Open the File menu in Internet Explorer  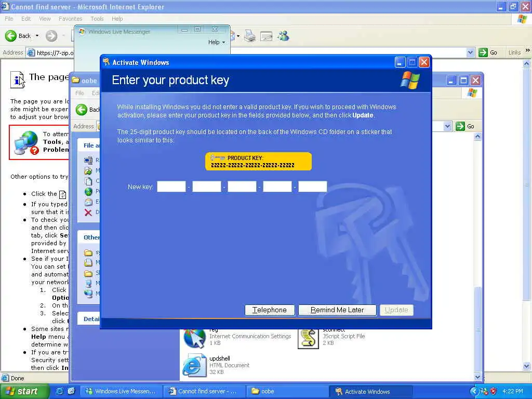click(x=9, y=19)
